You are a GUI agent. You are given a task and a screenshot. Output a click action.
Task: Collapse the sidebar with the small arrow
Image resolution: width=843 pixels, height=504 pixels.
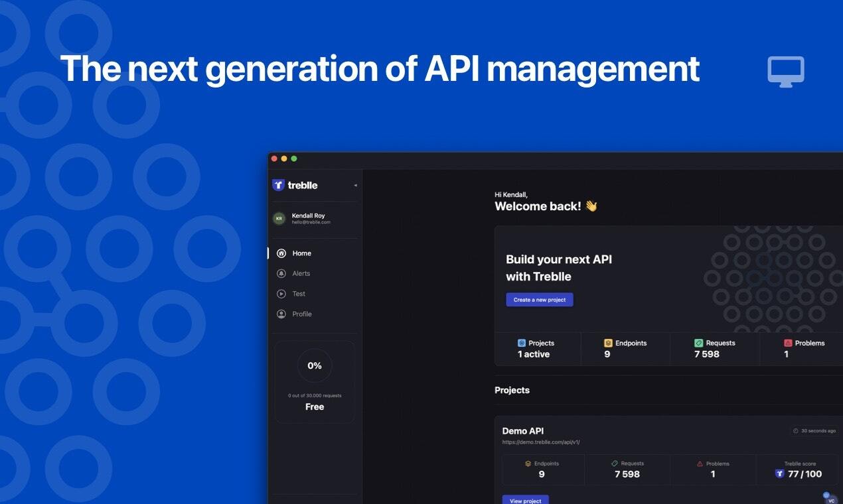point(354,185)
